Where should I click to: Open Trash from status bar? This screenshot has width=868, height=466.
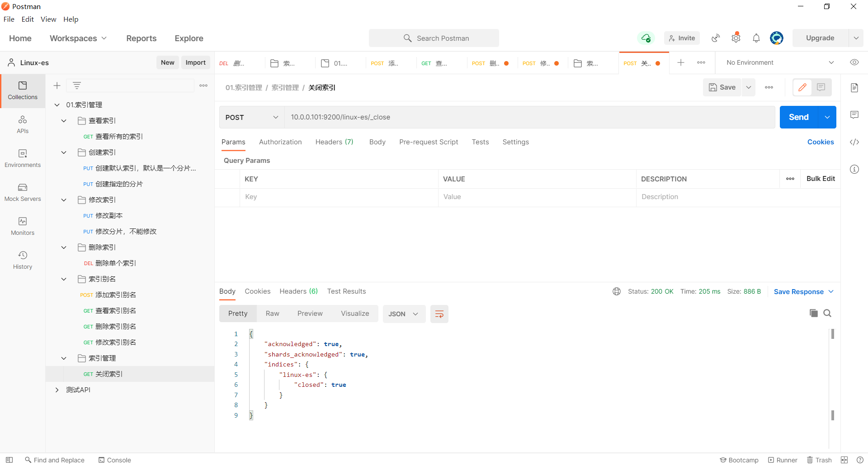(x=819, y=460)
